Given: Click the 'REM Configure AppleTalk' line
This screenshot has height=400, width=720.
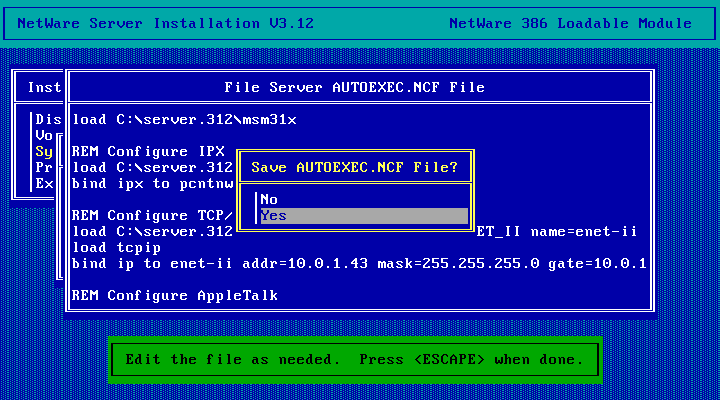Looking at the screenshot, I should pyautogui.click(x=175, y=295).
